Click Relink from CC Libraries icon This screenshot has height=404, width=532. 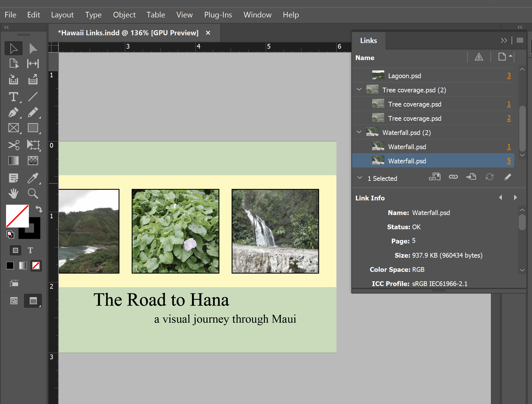(x=435, y=177)
